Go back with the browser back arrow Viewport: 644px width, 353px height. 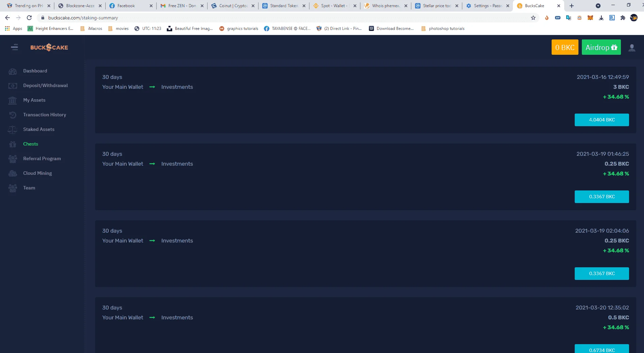(7, 18)
